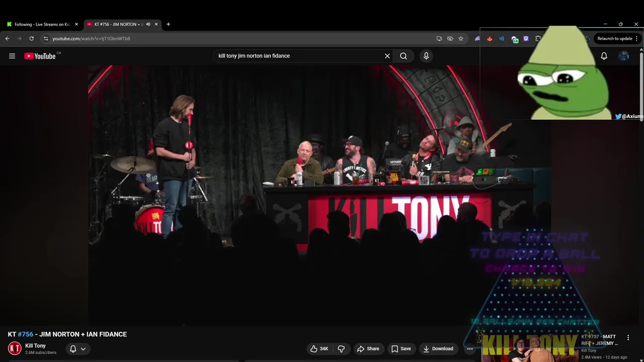The width and height of the screenshot is (644, 362).
Task: Open a new browser tab
Action: coord(168,24)
